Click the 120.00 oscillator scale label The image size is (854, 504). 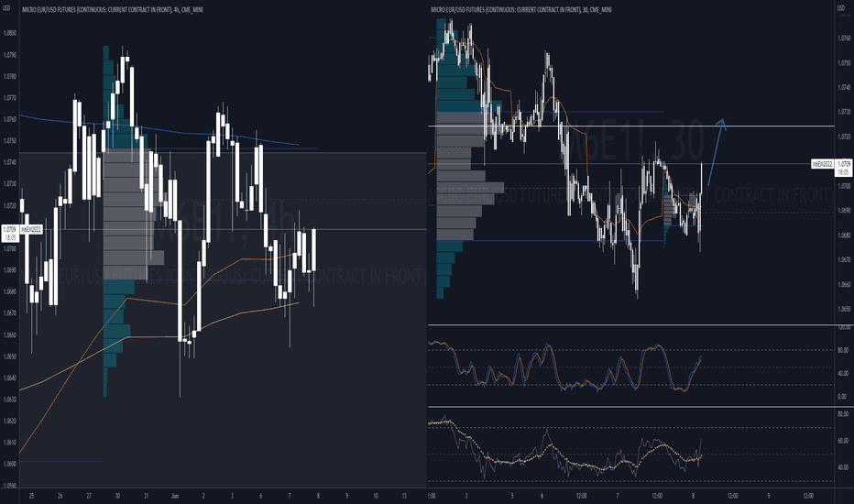click(844, 327)
